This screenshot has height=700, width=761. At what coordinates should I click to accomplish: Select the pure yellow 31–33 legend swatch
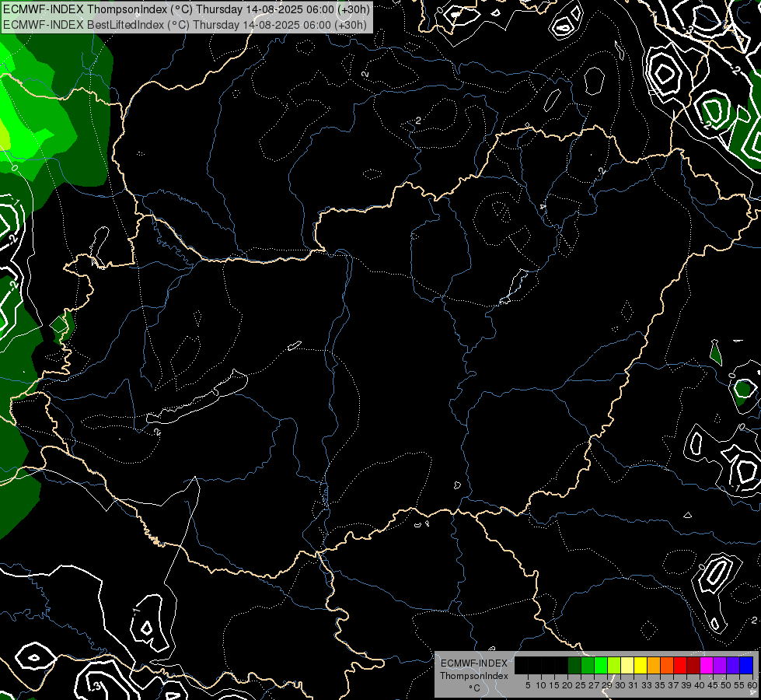tap(641, 665)
